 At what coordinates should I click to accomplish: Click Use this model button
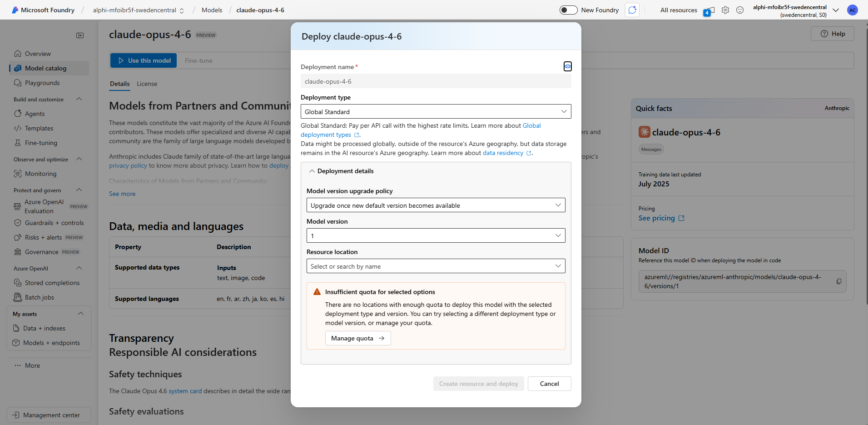tap(144, 60)
